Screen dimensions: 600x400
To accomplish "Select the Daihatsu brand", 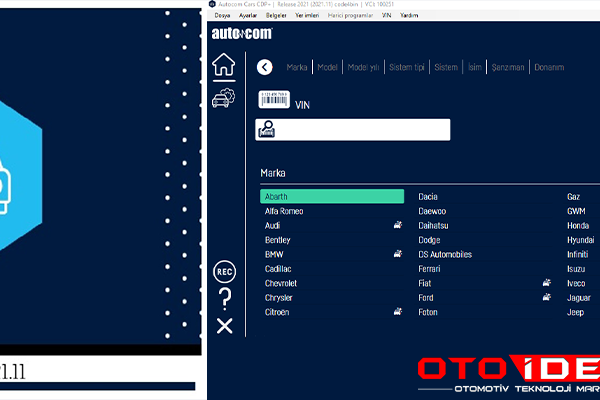I will click(433, 225).
